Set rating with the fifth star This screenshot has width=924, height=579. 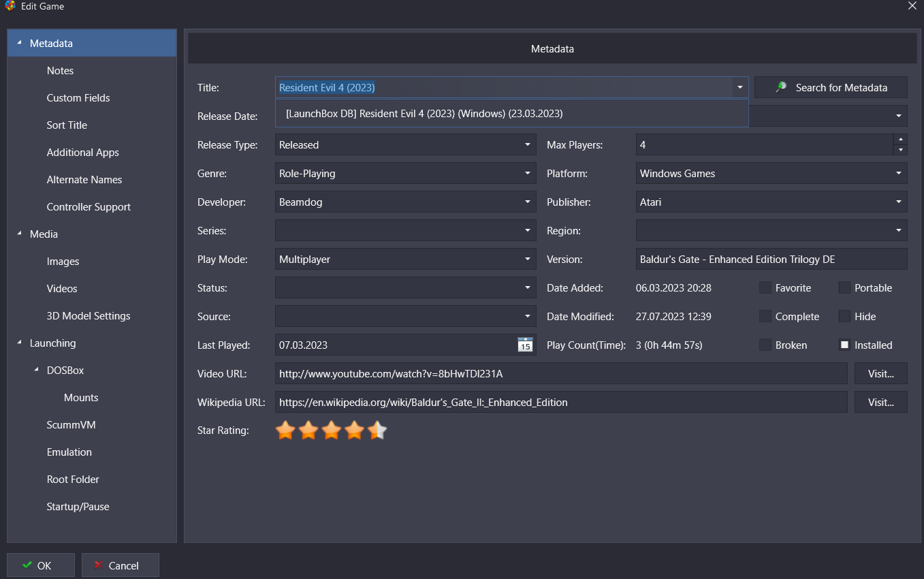(x=377, y=431)
